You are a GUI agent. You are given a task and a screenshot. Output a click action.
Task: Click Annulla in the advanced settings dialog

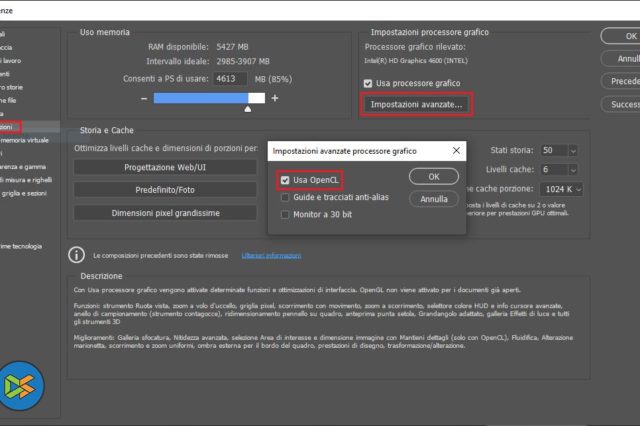pos(434,199)
